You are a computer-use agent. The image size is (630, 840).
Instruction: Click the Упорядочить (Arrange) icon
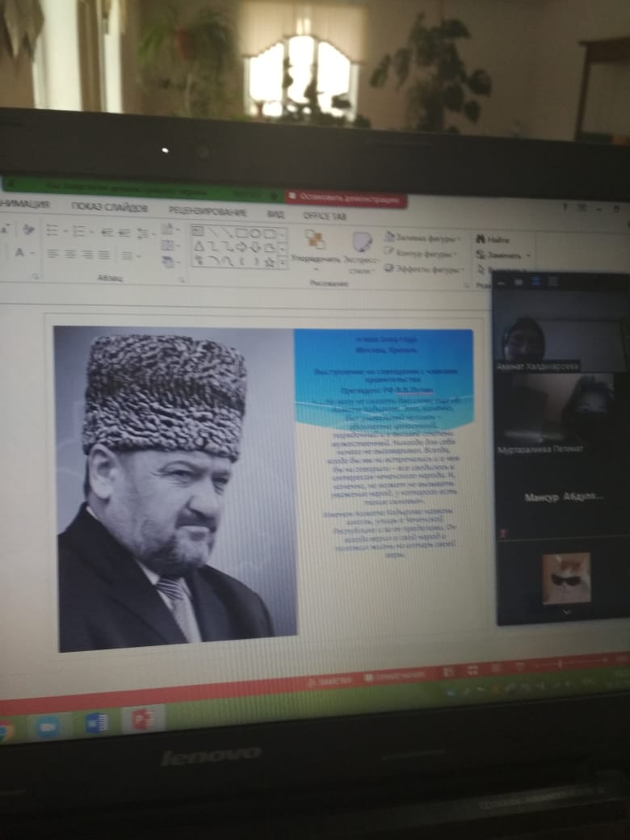(x=313, y=241)
